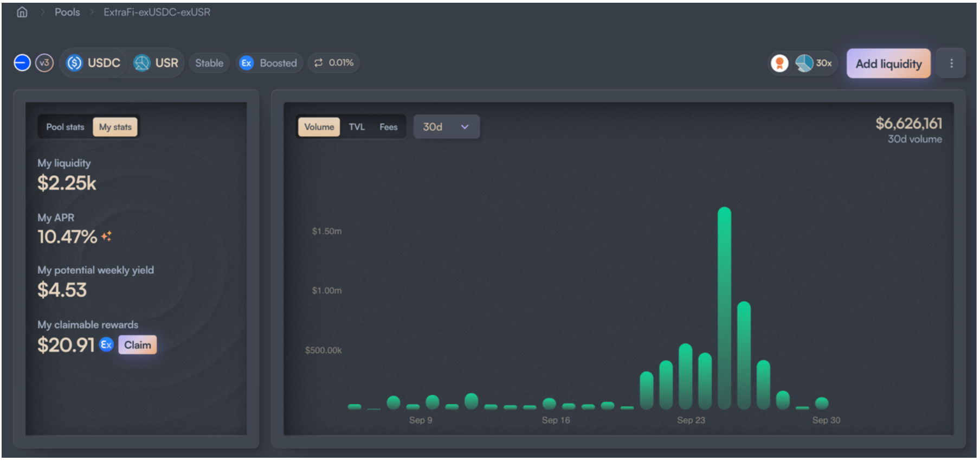Screen dimensions: 980x461
Task: Switch chart to TVL tab
Action: [x=357, y=127]
